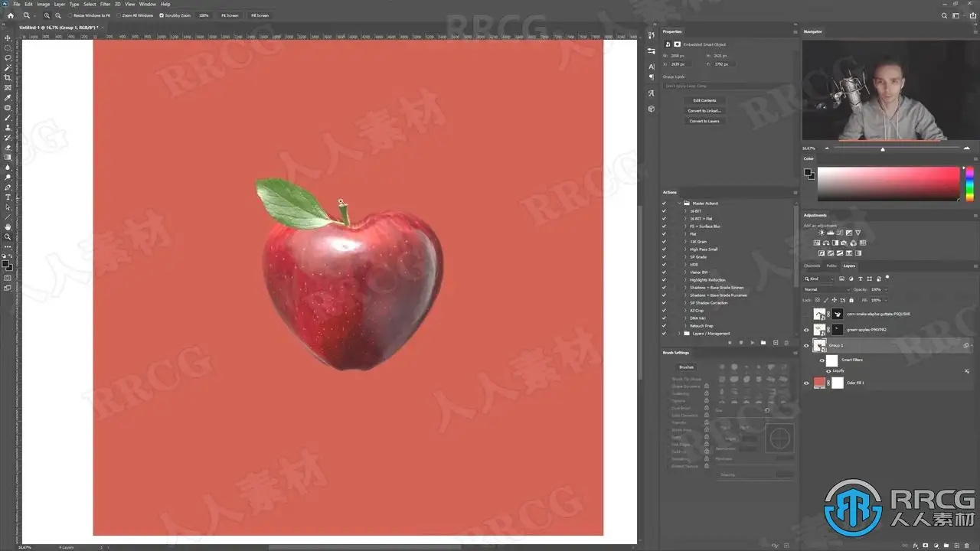Select the Horizontal Type tool
Image resolution: width=980 pixels, height=551 pixels.
click(x=8, y=197)
